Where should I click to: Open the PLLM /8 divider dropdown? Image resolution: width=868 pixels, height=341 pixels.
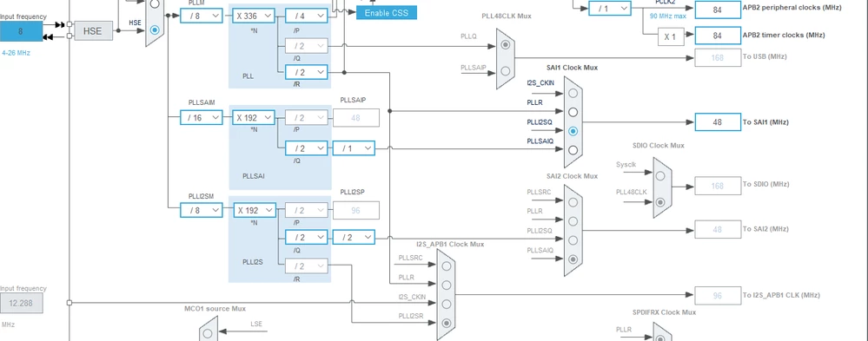[x=201, y=16]
